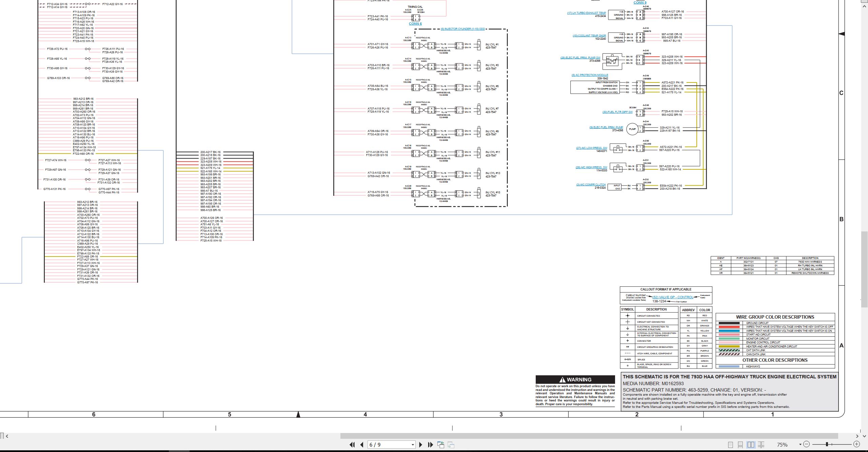The width and height of the screenshot is (868, 452).
Task: Click the SPLICE symbol row in legend
Action: click(x=649, y=359)
